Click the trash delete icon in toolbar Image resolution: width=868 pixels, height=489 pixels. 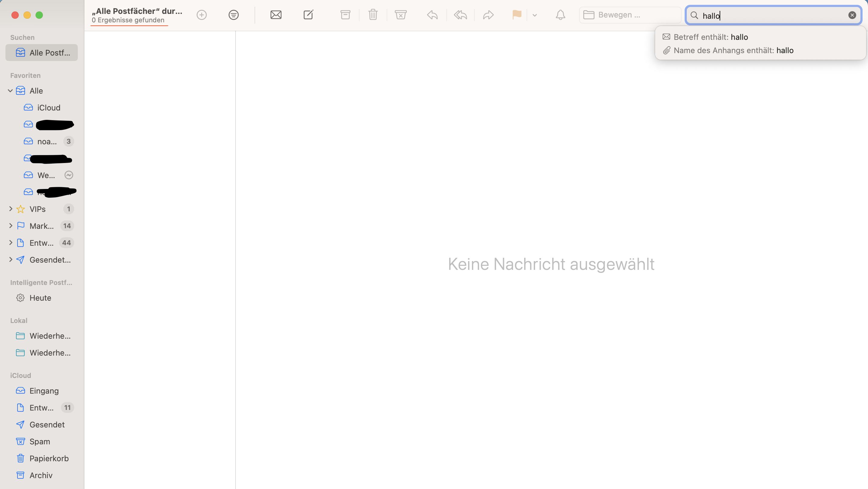click(373, 15)
